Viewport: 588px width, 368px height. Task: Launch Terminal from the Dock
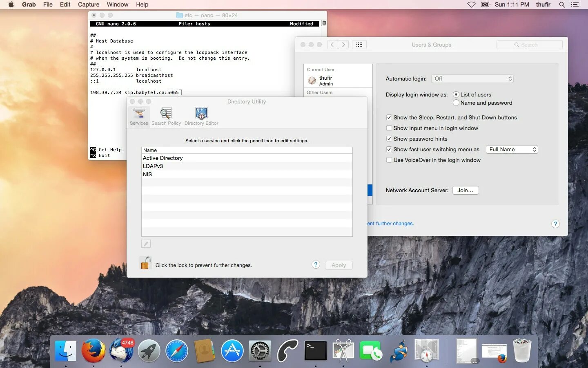[315, 351]
